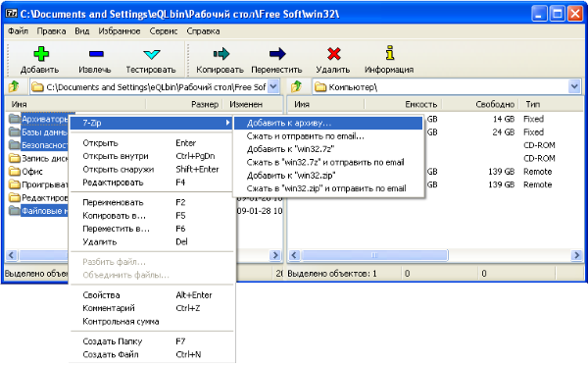The width and height of the screenshot is (588, 366).
Task: Open the Справка menu
Action: [x=203, y=31]
